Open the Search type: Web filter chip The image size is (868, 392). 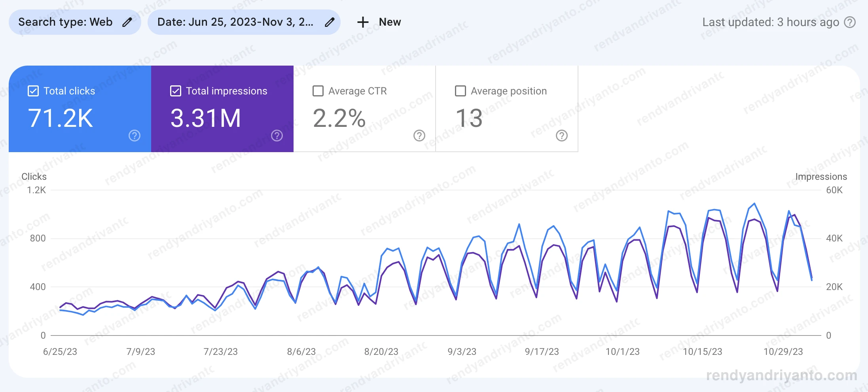(x=75, y=22)
